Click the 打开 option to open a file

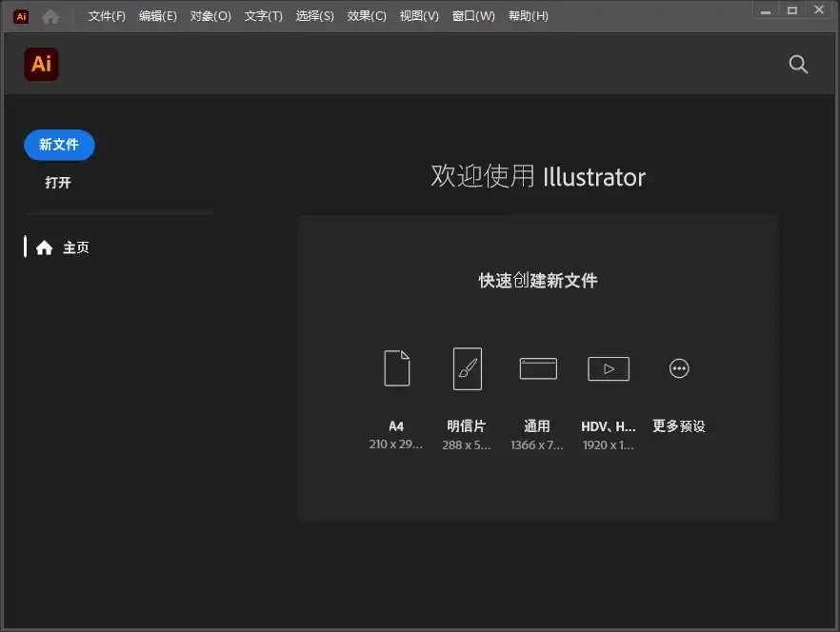pyautogui.click(x=58, y=182)
